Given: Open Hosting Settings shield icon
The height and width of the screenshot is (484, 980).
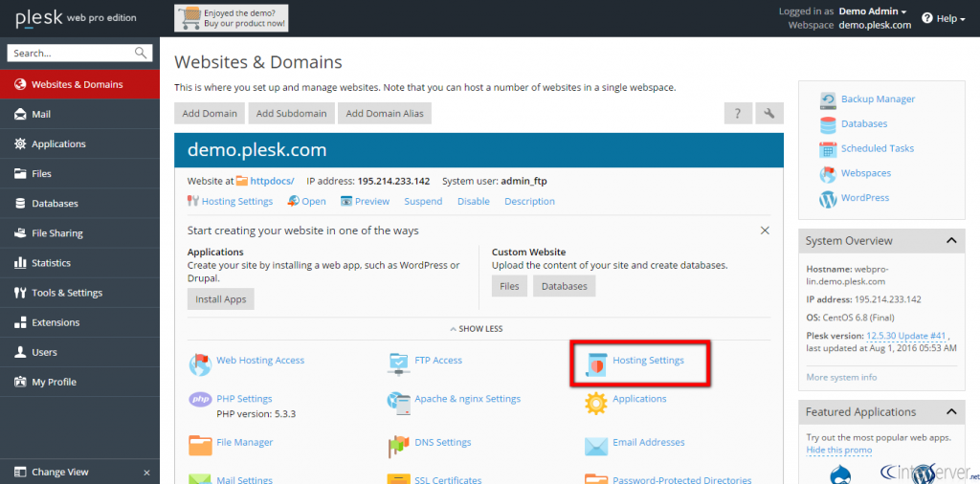Looking at the screenshot, I should 596,364.
